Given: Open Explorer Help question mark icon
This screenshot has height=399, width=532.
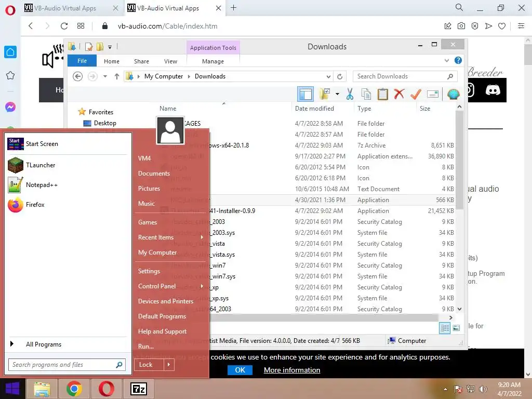Looking at the screenshot, I should [x=458, y=60].
